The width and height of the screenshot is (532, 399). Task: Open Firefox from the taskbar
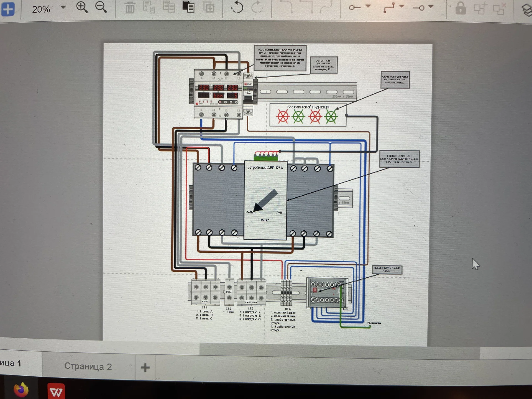coord(21,390)
